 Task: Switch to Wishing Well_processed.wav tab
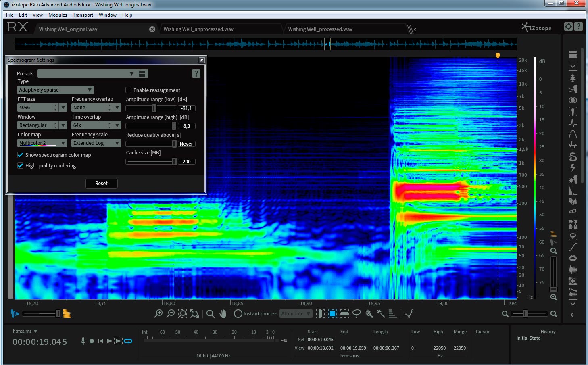[x=320, y=29]
